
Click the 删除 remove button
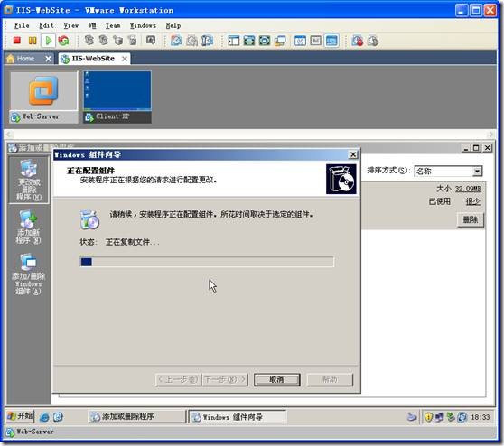pos(471,220)
